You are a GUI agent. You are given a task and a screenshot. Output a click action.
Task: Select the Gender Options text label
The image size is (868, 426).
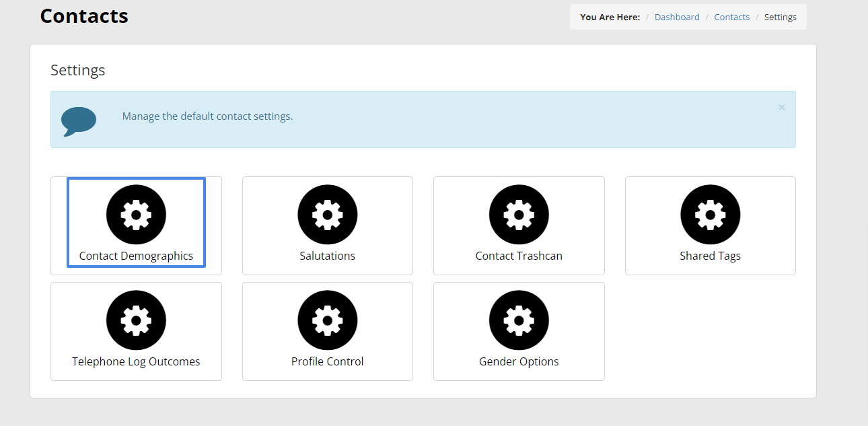pos(519,361)
